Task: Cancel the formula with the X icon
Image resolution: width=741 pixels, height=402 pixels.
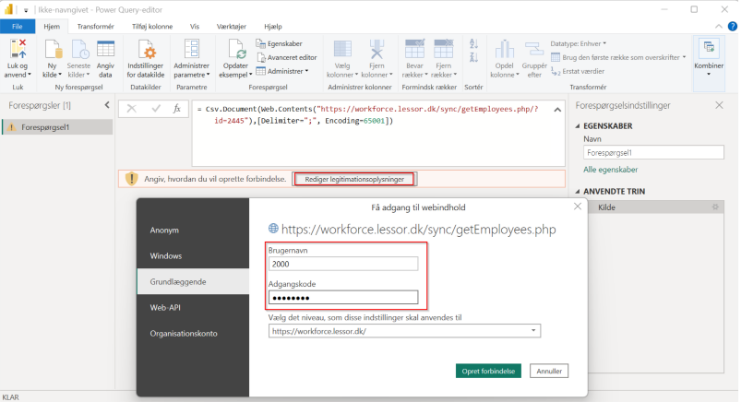Action: pos(131,109)
